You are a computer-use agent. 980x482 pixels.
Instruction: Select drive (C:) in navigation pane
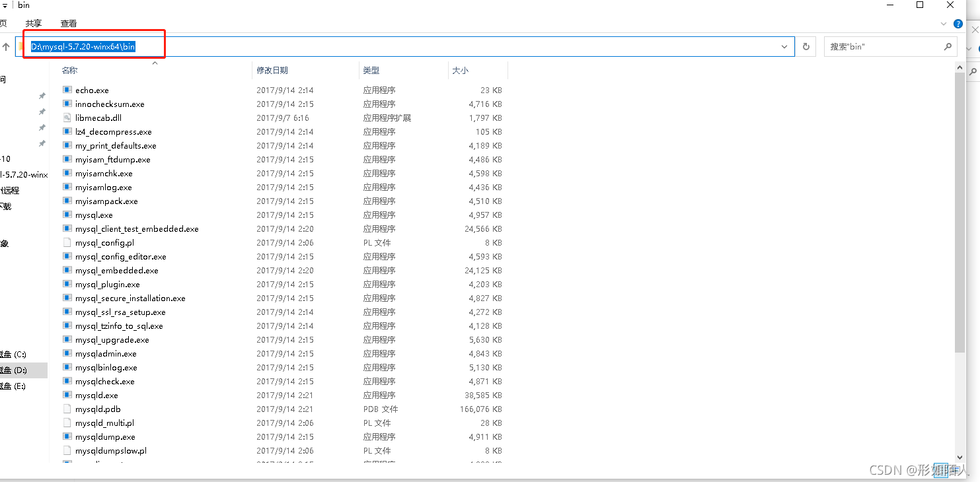[13, 355]
